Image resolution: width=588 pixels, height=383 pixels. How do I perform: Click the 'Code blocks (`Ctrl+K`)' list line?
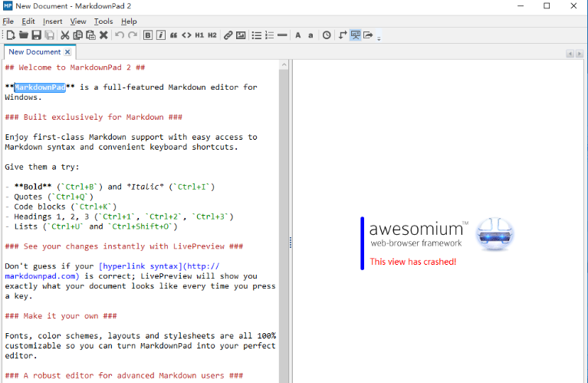pyautogui.click(x=61, y=207)
